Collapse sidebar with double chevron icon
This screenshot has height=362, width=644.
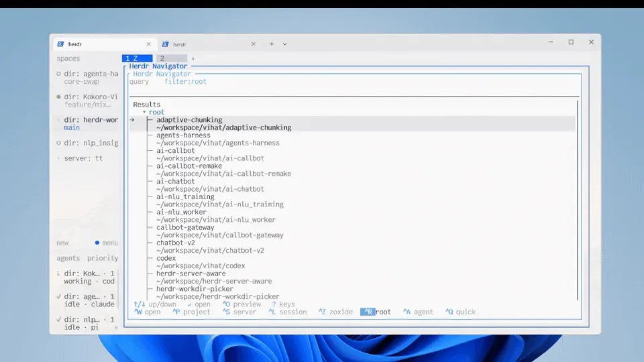tap(116, 327)
